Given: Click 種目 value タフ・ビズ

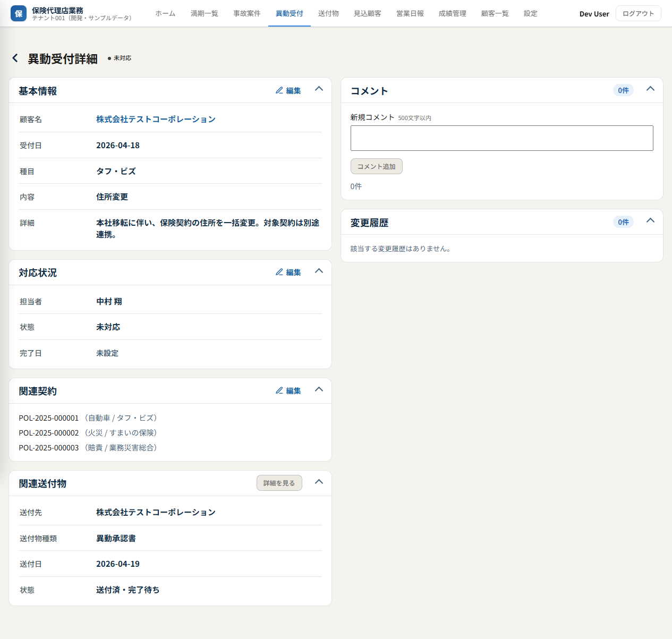Looking at the screenshot, I should (x=116, y=171).
